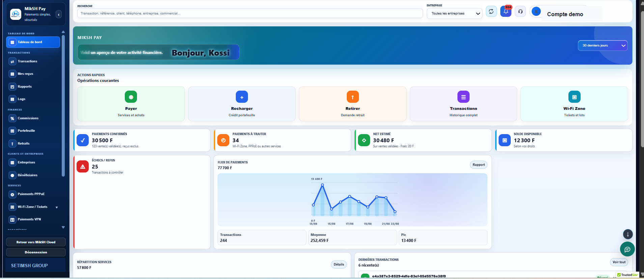Screen dimensions: 644x279
Task: Click the Retraits arrow icon in sidebar
Action: [x=12, y=144]
